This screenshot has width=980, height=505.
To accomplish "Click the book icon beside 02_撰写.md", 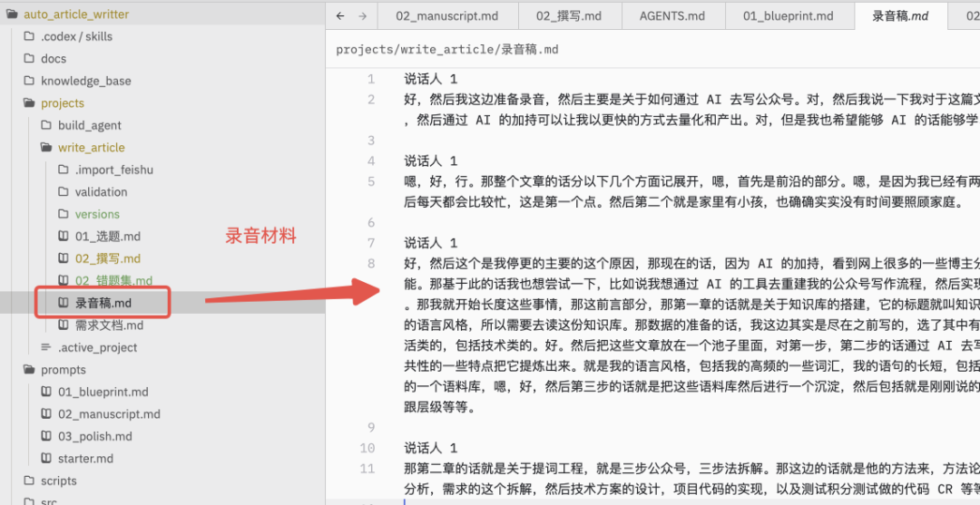I will coord(64,258).
